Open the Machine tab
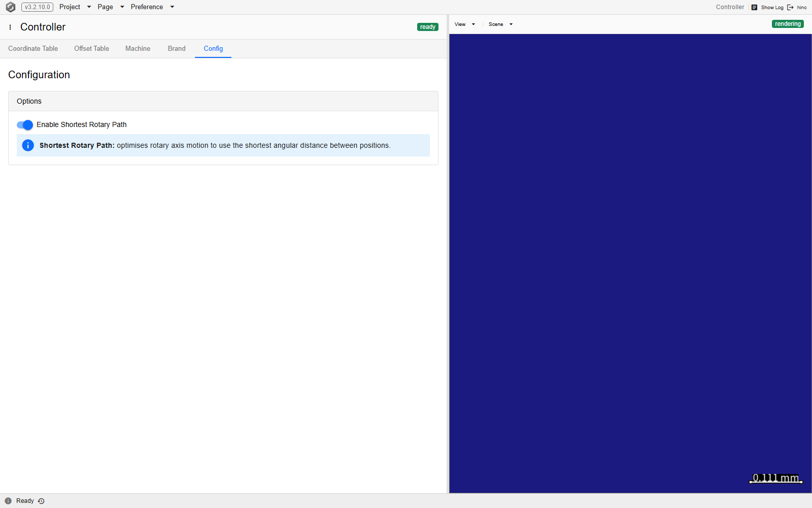Screen dimensions: 812x508 138,49
